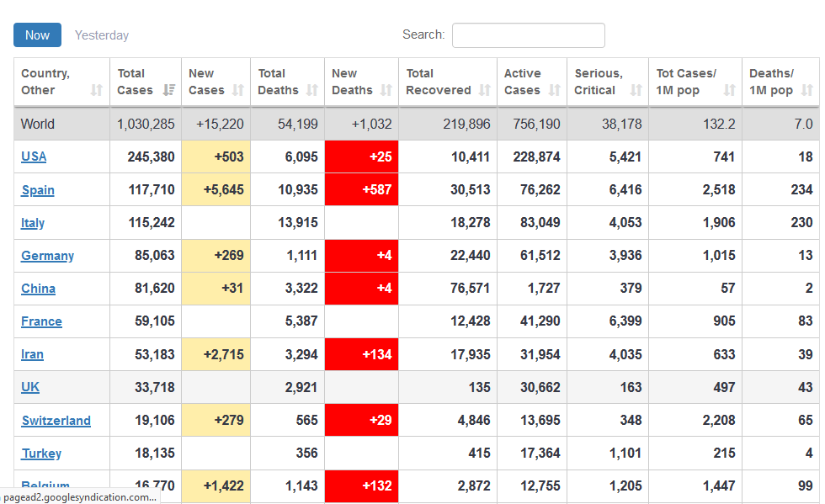Open the Spain country page

(x=38, y=190)
